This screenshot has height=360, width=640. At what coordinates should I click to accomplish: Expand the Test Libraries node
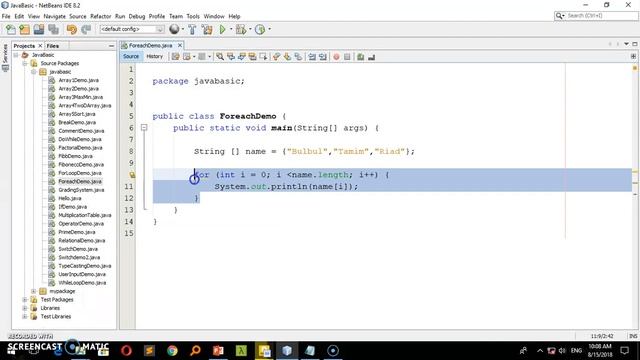pyautogui.click(x=25, y=316)
